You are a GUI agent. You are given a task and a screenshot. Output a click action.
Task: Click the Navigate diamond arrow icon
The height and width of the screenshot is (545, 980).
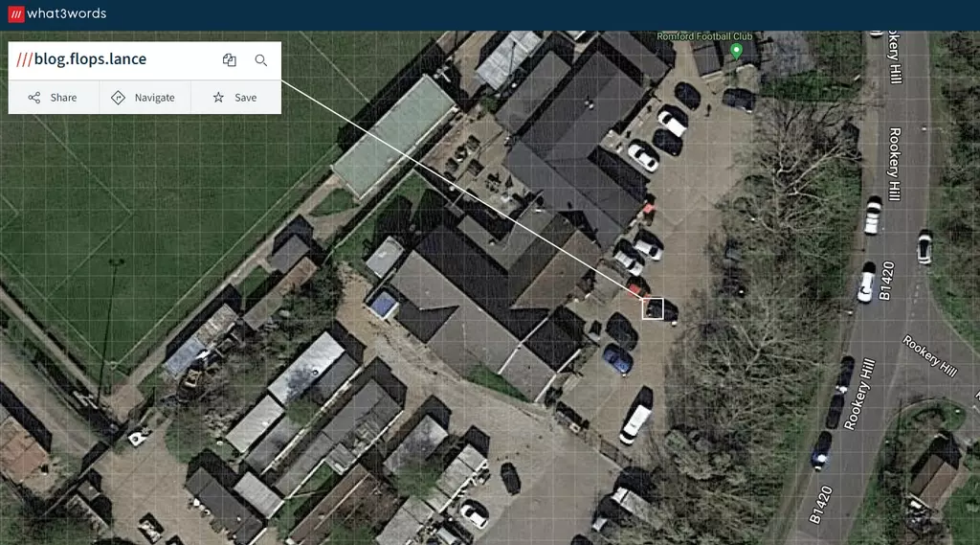tap(118, 98)
